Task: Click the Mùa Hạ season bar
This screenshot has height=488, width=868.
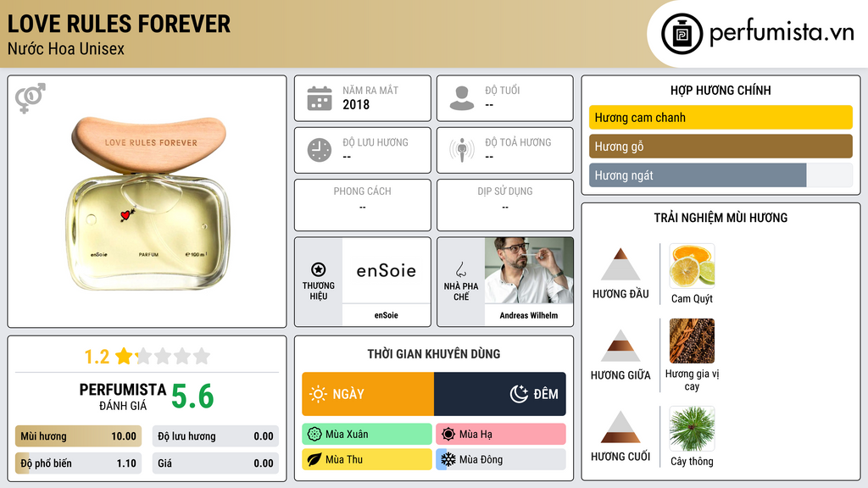Action: point(501,435)
